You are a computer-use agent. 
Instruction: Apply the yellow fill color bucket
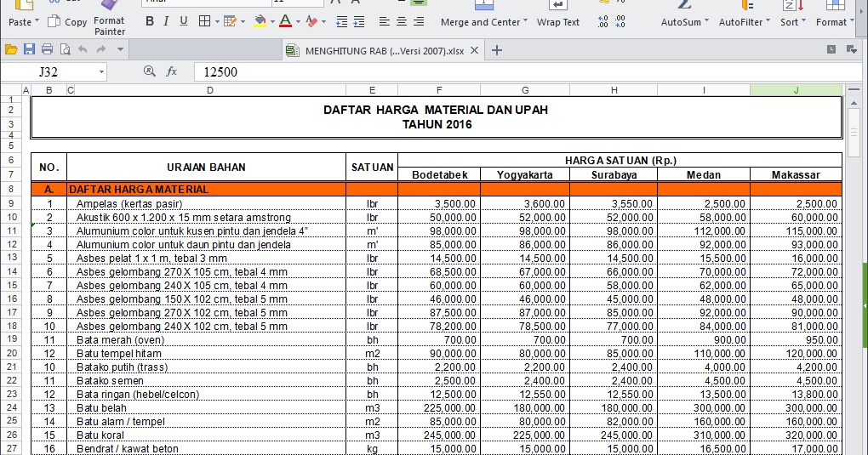tap(260, 21)
